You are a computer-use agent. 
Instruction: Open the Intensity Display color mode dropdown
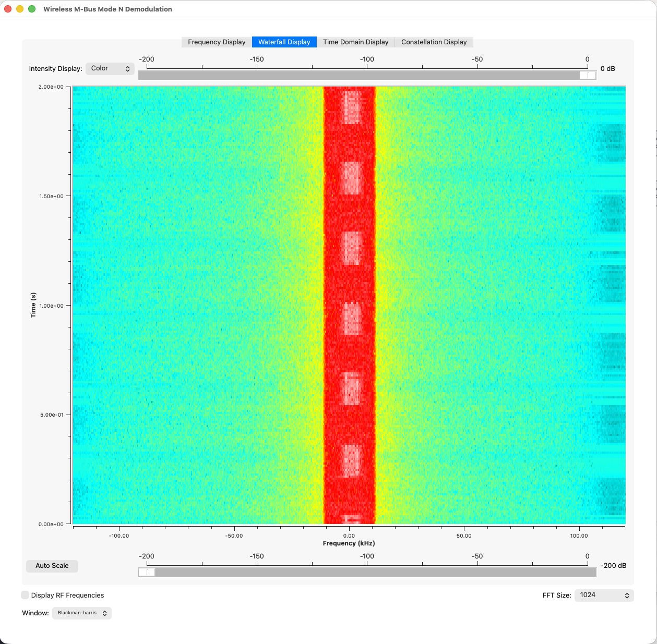[110, 68]
